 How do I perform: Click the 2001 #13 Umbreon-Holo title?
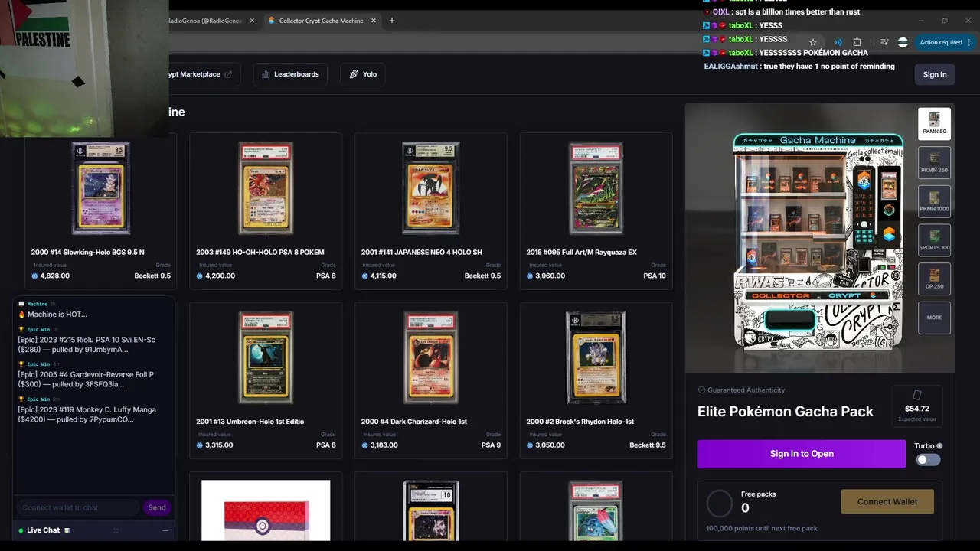[250, 422]
